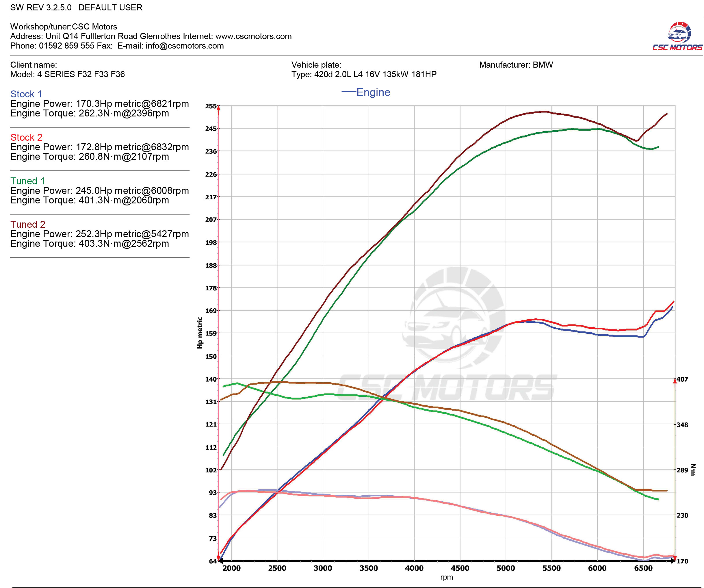Click the 169 value on the Hp axis
The image size is (704, 588).
tap(211, 310)
